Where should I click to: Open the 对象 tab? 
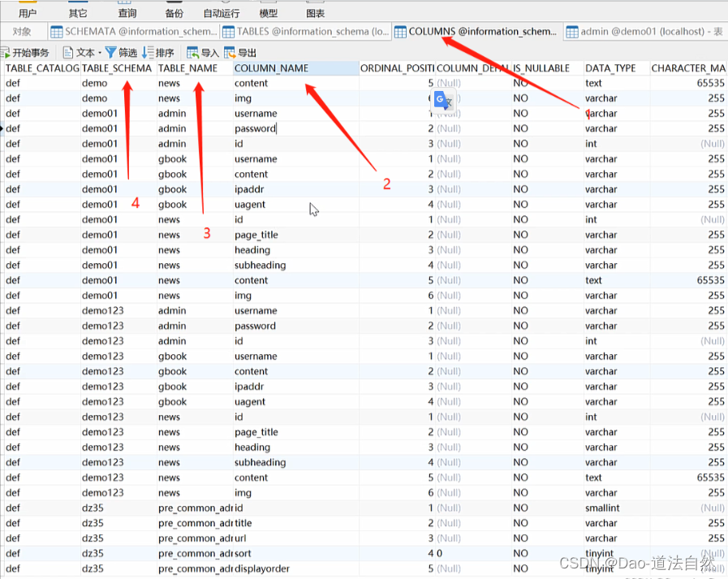[23, 32]
